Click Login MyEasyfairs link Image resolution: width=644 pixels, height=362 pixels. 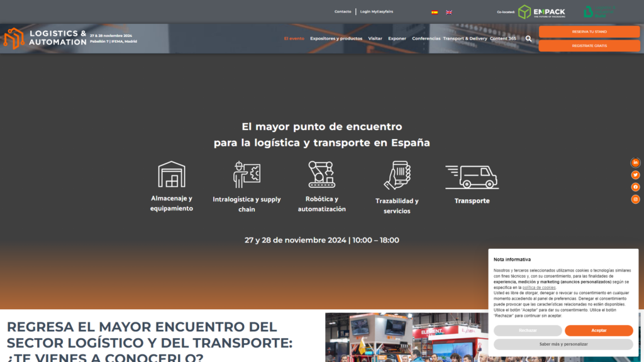point(377,11)
